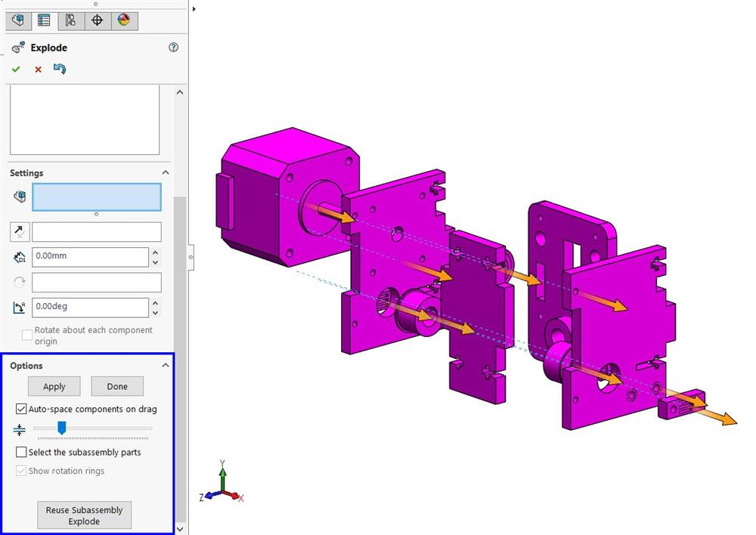Click the explode step components selection box
Viewport: 756px width, 535px height.
[x=97, y=196]
